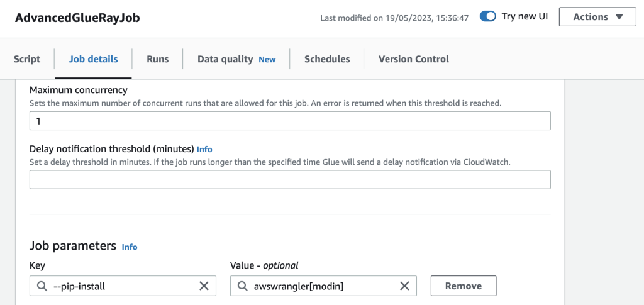Open the Runs tab
The width and height of the screenshot is (644, 305).
click(x=158, y=59)
